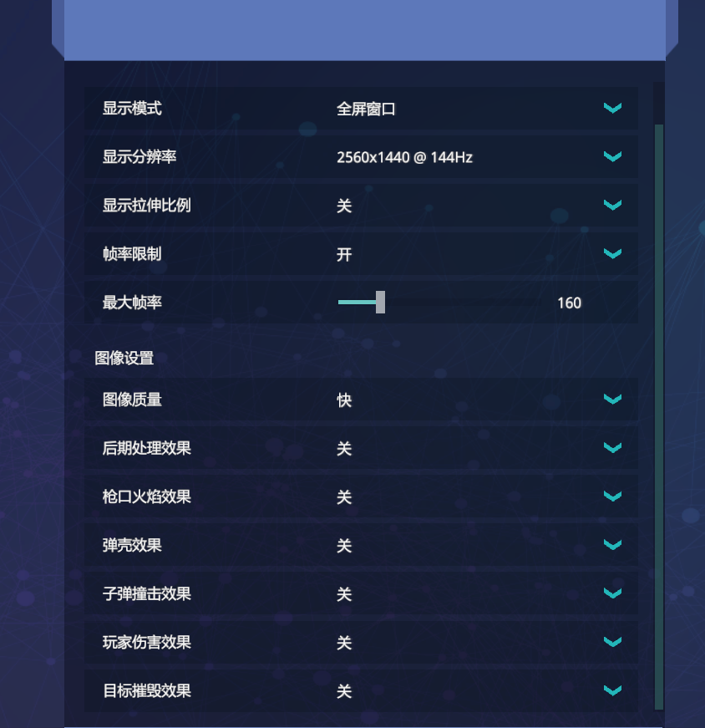
Task: Expand the 帧率限制 dropdown chevron
Action: click(x=612, y=253)
